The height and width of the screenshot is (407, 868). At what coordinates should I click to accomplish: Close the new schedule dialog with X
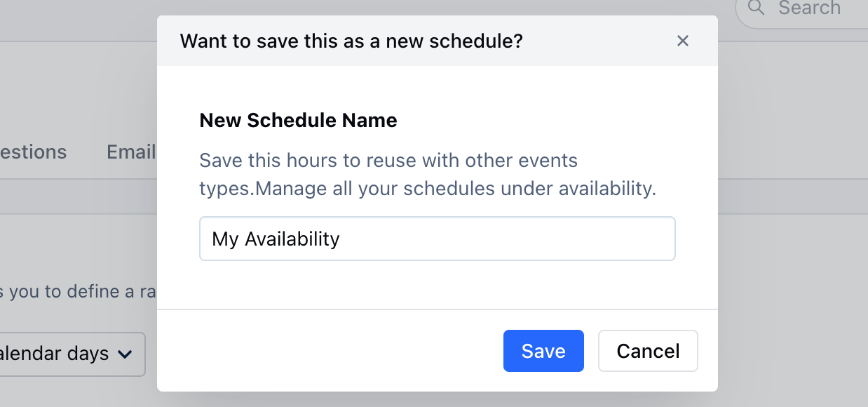click(683, 41)
